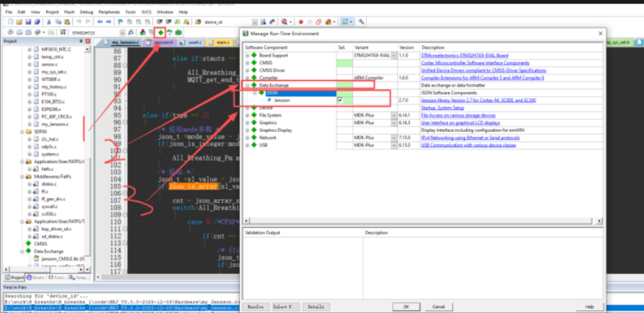Click the Pack Installer toolbar icon
This screenshot has height=313, width=644.
coord(178,32)
